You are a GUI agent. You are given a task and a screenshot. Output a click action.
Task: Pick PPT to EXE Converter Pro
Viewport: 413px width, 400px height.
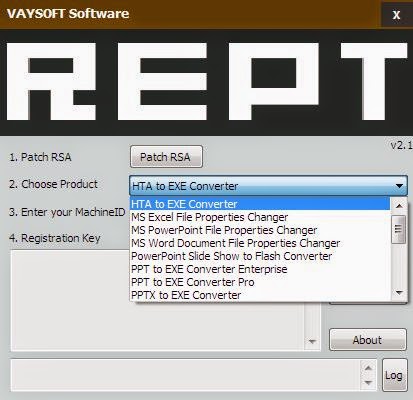(x=260, y=282)
